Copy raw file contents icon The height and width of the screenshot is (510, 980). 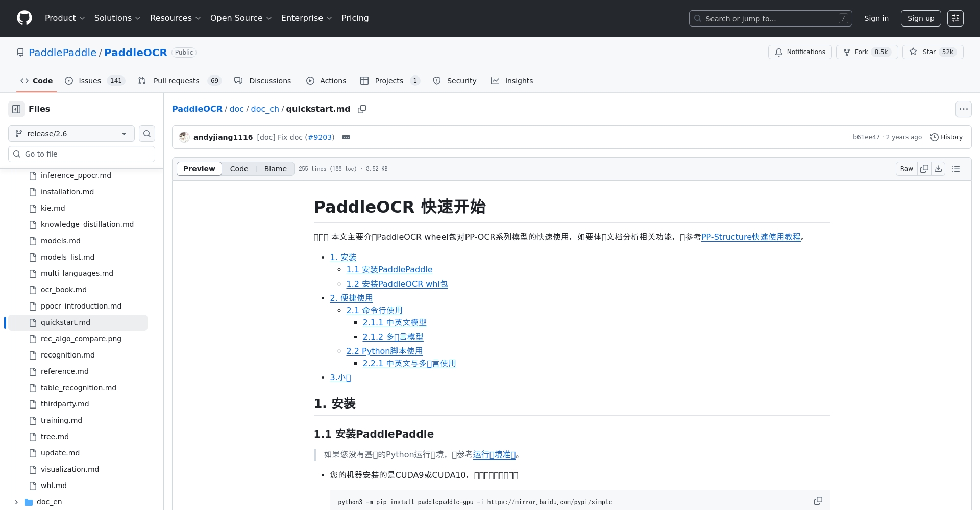tap(924, 169)
